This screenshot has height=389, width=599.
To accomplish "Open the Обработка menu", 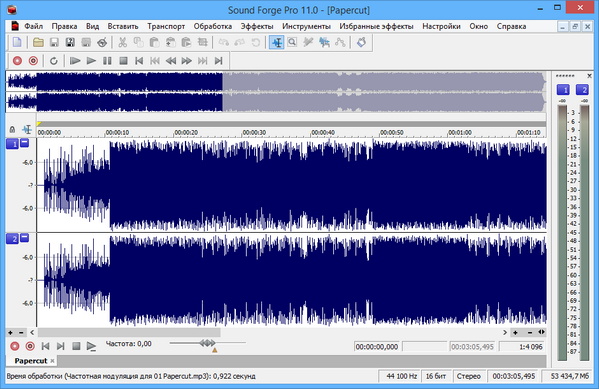I will (x=213, y=26).
